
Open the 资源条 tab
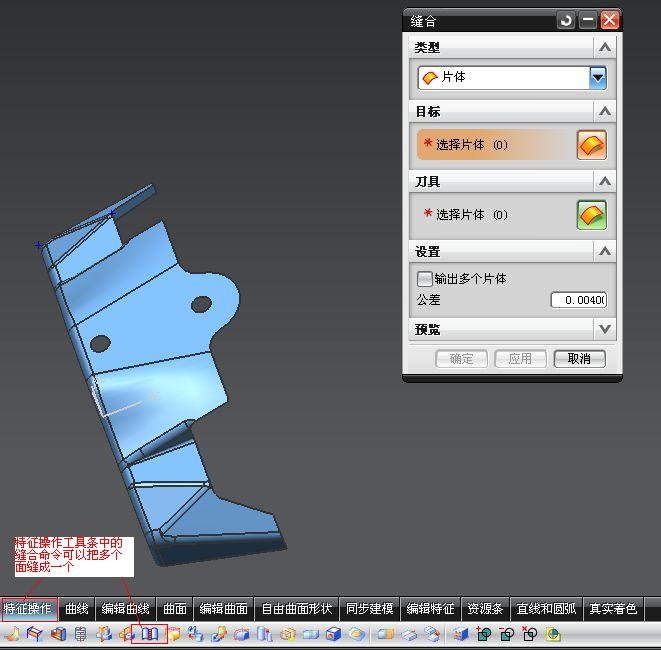[x=485, y=609]
